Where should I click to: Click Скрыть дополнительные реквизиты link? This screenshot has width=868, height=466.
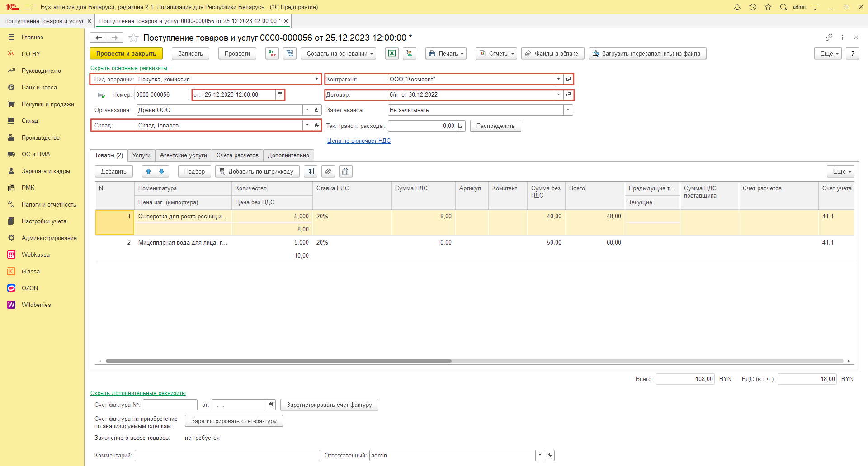pos(138,393)
